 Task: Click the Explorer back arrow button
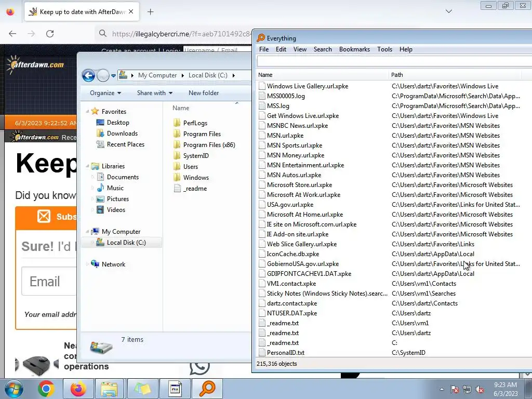pyautogui.click(x=88, y=75)
